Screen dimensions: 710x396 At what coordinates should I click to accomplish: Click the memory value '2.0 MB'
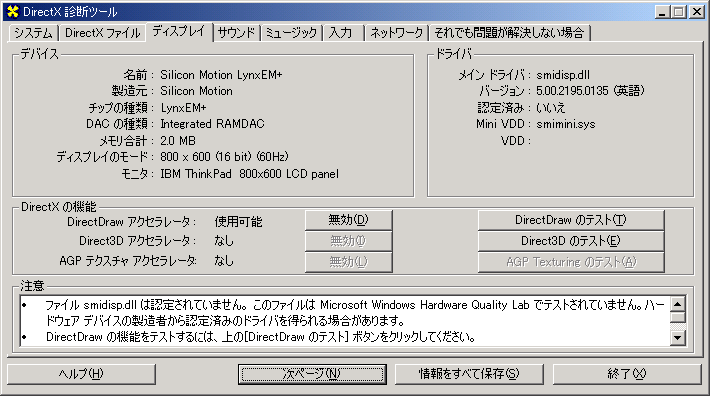click(x=178, y=141)
